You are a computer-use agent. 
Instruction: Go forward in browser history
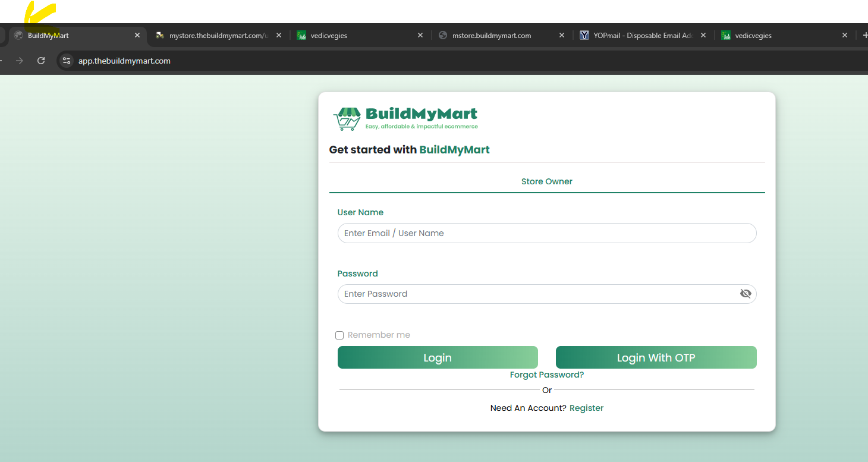(20, 61)
